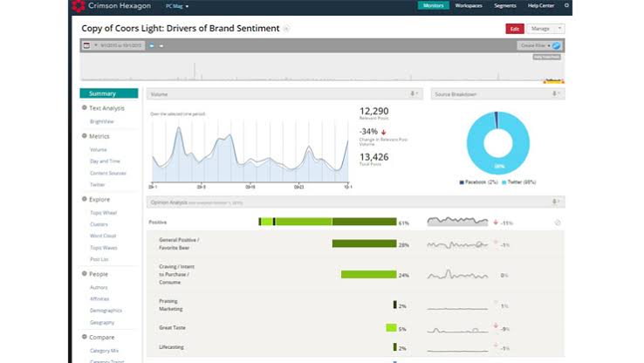Click the red down arrow beside -11%

(x=496, y=223)
